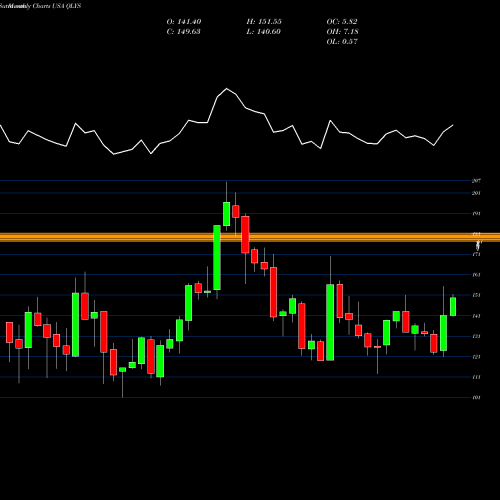The image size is (500, 500).
Task: Click the 'OH: 7.18' value
Action: pos(342,32)
